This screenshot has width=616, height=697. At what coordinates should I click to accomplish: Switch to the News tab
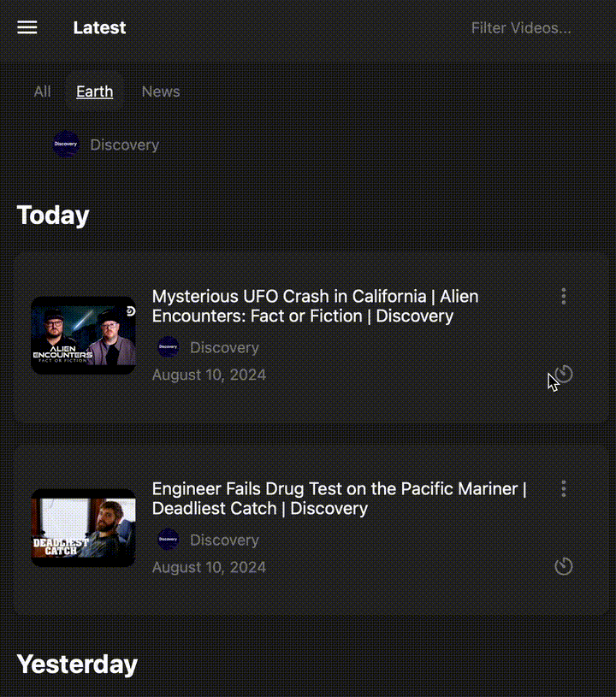pyautogui.click(x=161, y=92)
